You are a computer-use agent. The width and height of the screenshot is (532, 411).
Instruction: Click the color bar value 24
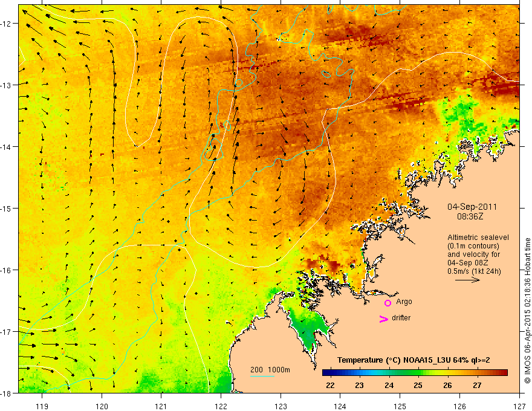pos(389,385)
